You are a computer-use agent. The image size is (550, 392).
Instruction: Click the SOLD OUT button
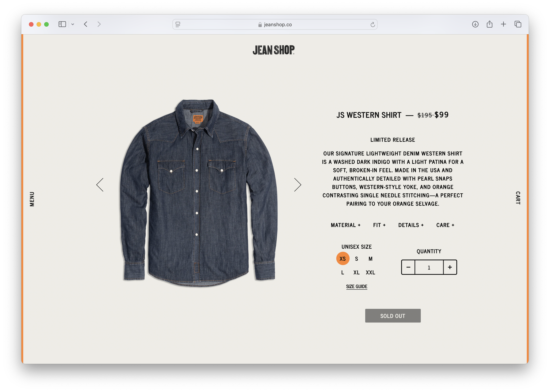click(x=393, y=316)
